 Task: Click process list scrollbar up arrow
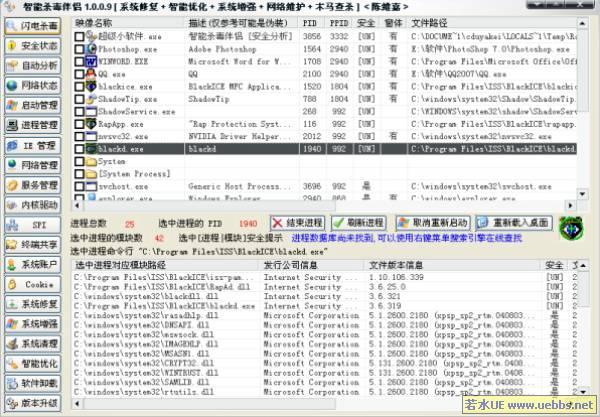[582, 23]
